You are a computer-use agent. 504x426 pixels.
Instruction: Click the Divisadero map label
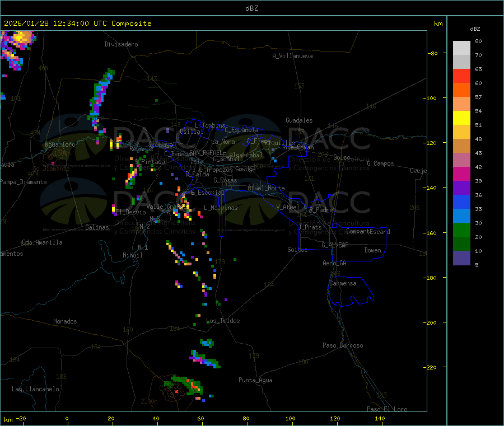pos(121,44)
